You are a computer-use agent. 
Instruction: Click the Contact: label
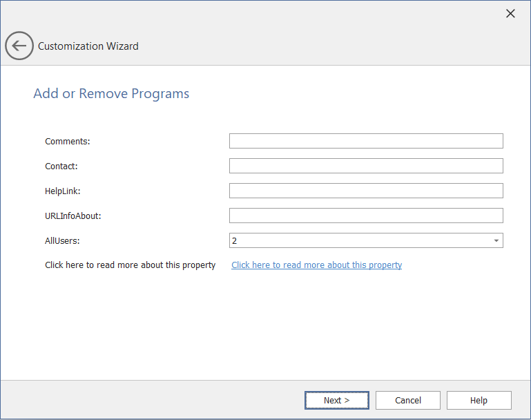tap(61, 166)
